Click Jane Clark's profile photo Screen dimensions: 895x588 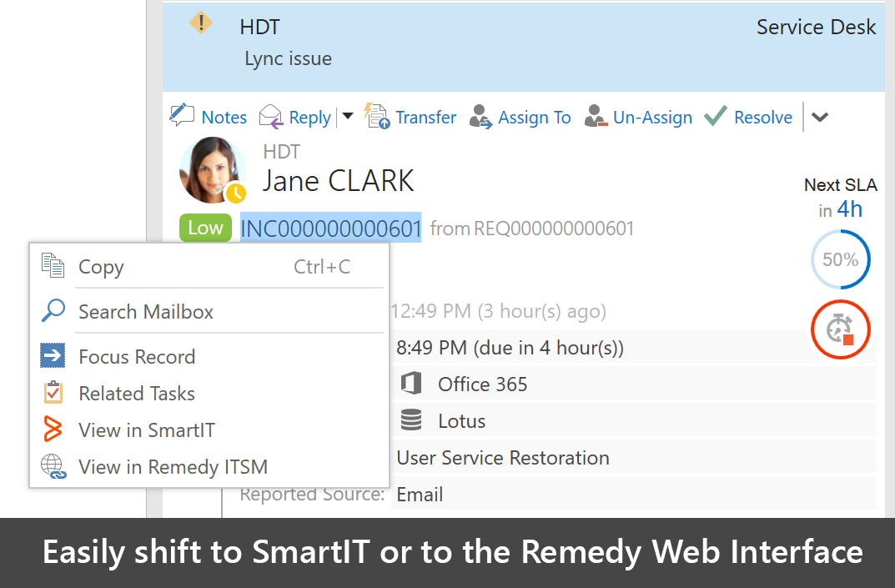(x=212, y=170)
